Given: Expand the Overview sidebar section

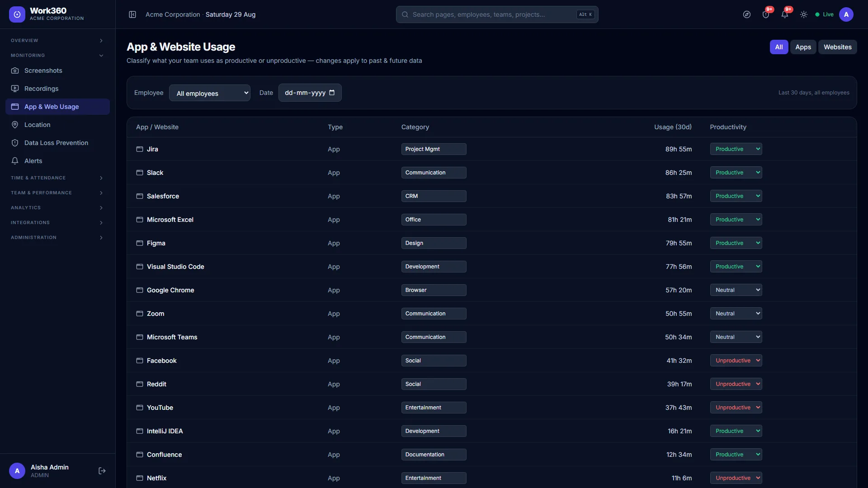Looking at the screenshot, I should (57, 41).
